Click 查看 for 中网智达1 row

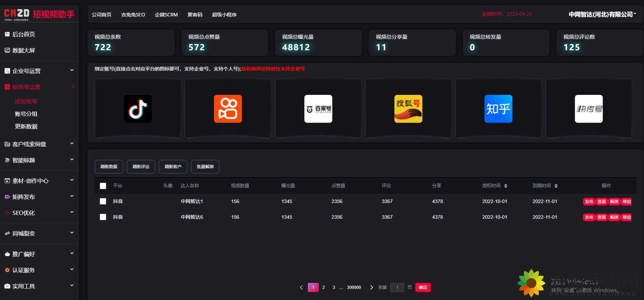click(602, 202)
